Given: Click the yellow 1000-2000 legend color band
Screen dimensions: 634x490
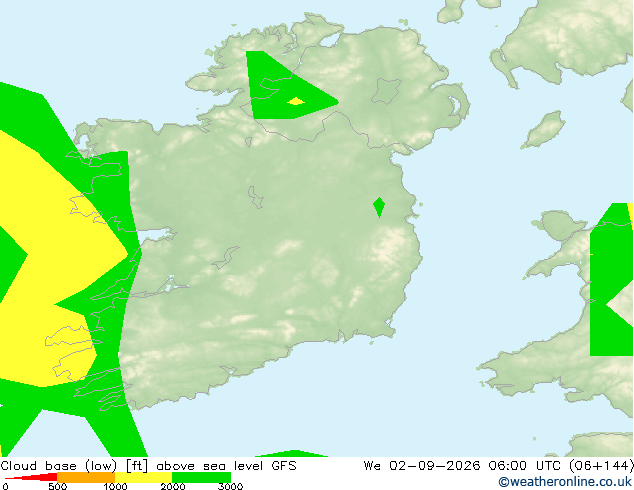Looking at the screenshot, I should [x=144, y=477].
